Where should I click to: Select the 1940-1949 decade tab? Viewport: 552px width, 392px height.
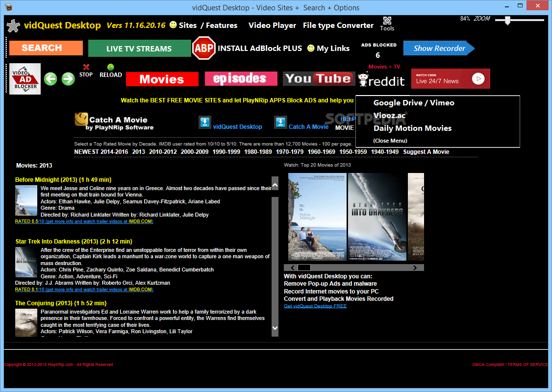(385, 152)
